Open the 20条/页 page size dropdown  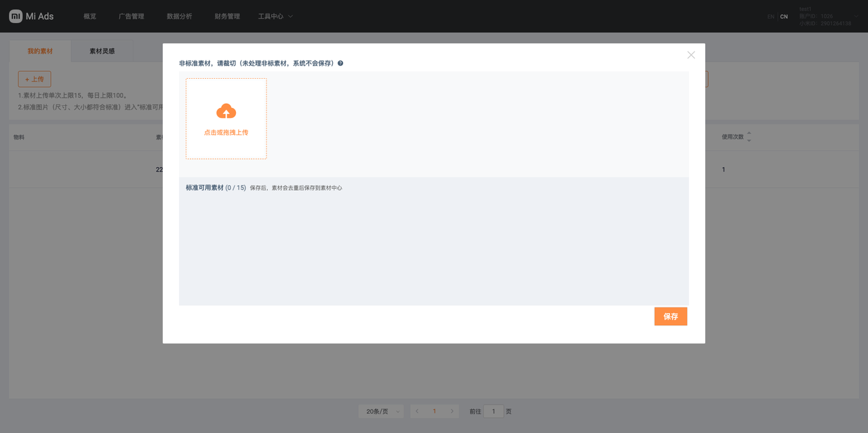tap(380, 411)
